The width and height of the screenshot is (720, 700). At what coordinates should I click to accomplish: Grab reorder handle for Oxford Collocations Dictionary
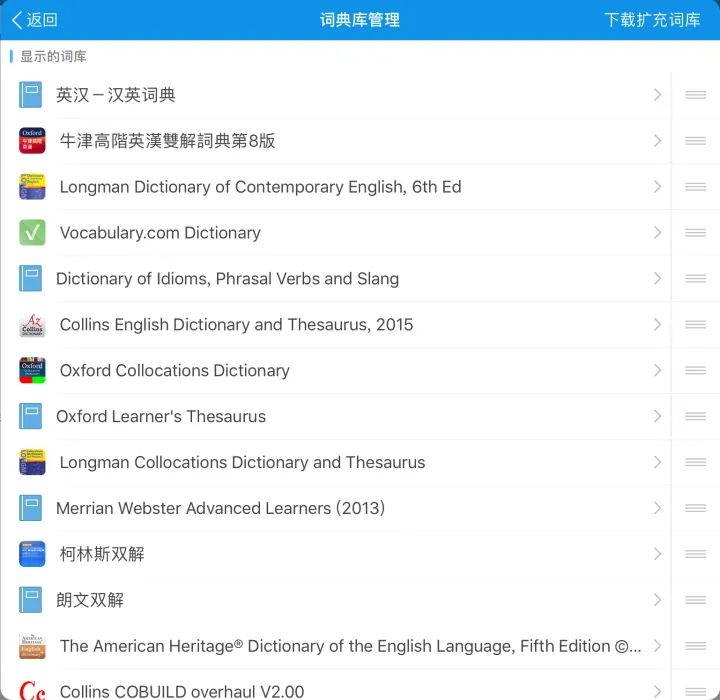[x=695, y=370]
